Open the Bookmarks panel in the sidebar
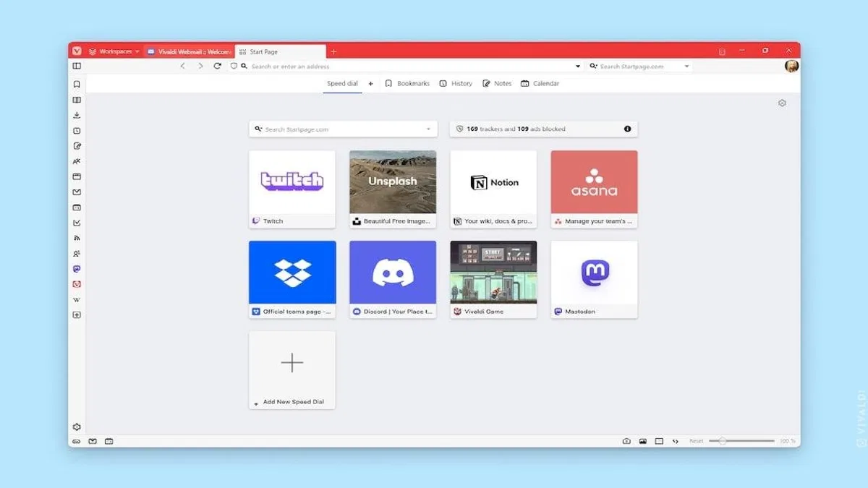This screenshot has width=868, height=488. 77,84
